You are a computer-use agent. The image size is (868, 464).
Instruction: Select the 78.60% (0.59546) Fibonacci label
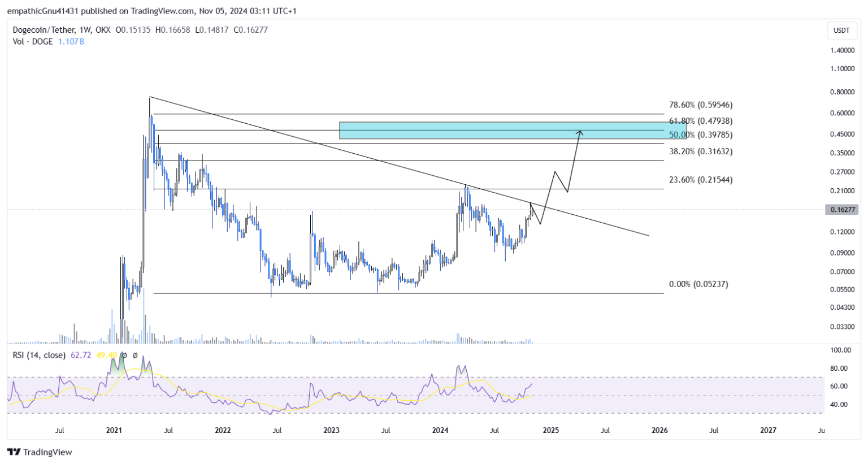pyautogui.click(x=700, y=105)
